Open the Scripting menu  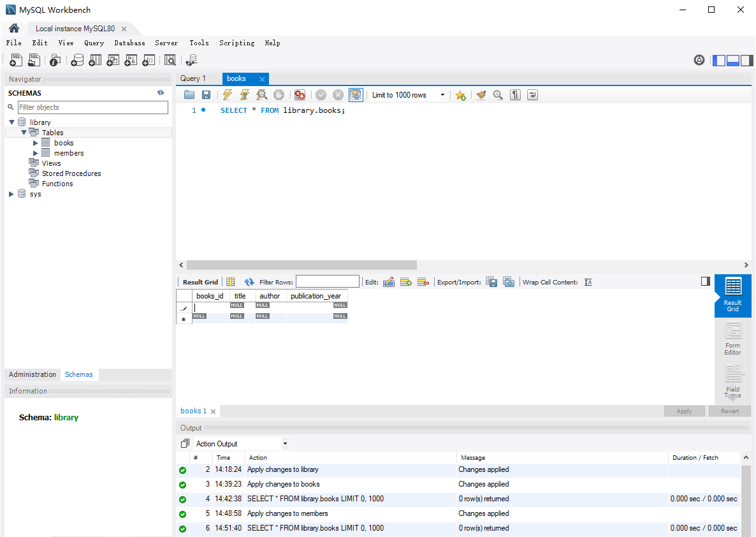pyautogui.click(x=236, y=43)
